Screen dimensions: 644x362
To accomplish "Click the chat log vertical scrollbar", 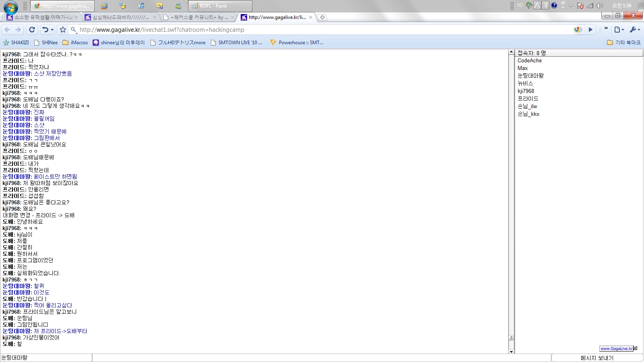I will click(x=511, y=201).
